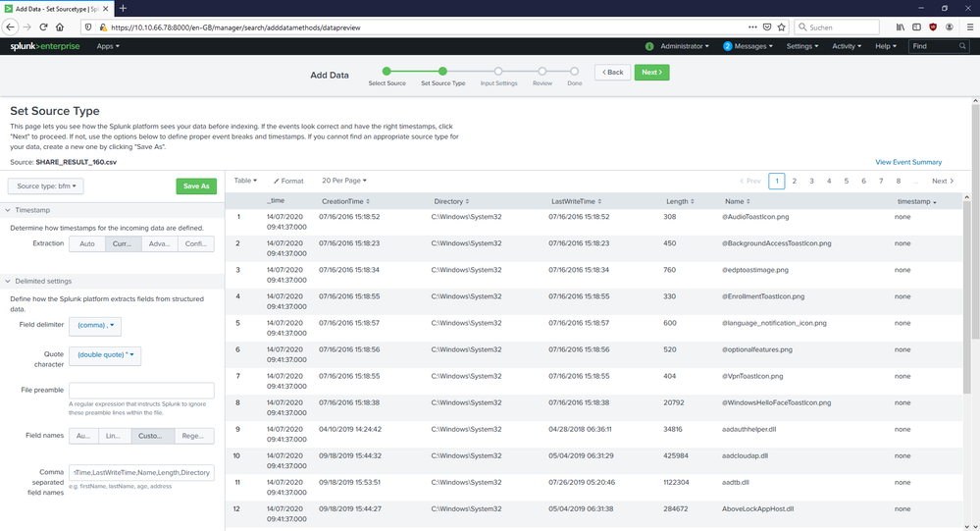Click the Suchen browser search box
The width and height of the screenshot is (980, 531).
click(838, 27)
